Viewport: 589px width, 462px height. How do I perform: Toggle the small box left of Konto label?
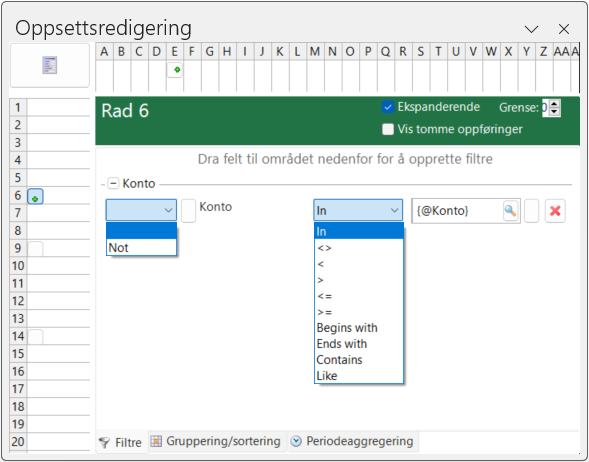click(x=189, y=211)
